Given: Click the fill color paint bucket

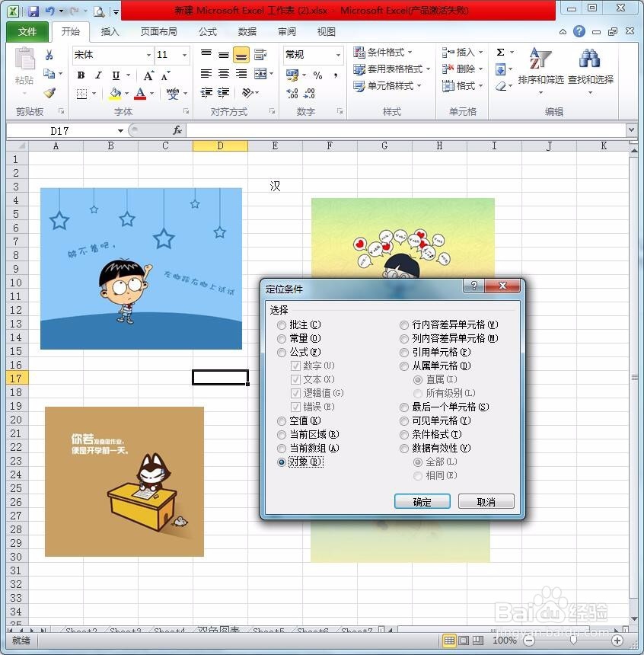Looking at the screenshot, I should tap(115, 94).
